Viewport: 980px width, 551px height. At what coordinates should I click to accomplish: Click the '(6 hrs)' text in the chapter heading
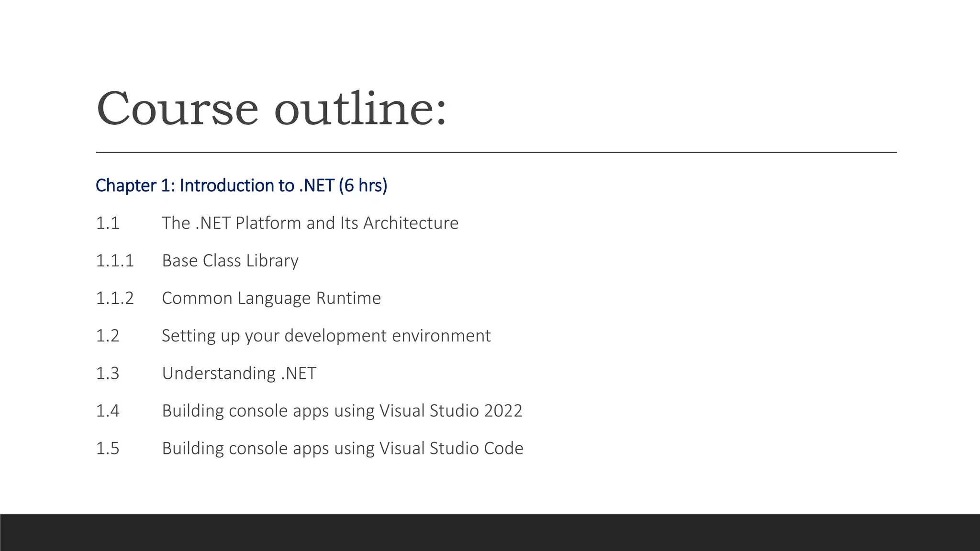click(x=363, y=186)
